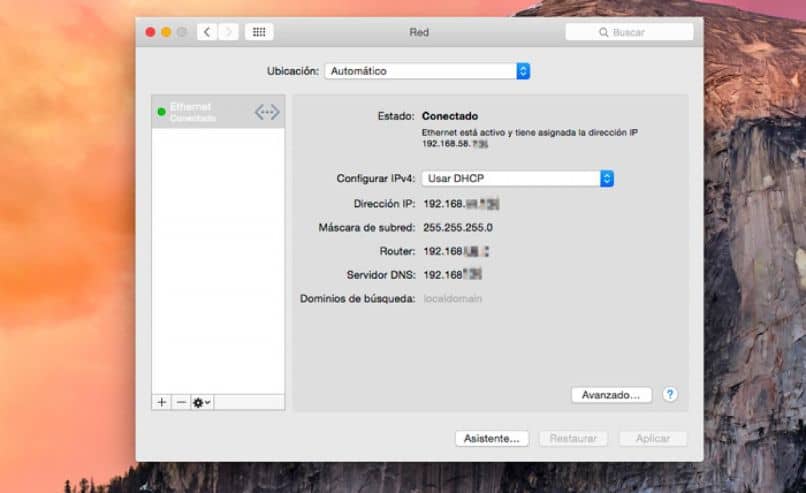Remove the selected service with the minus button
The height and width of the screenshot is (493, 806).
[181, 403]
